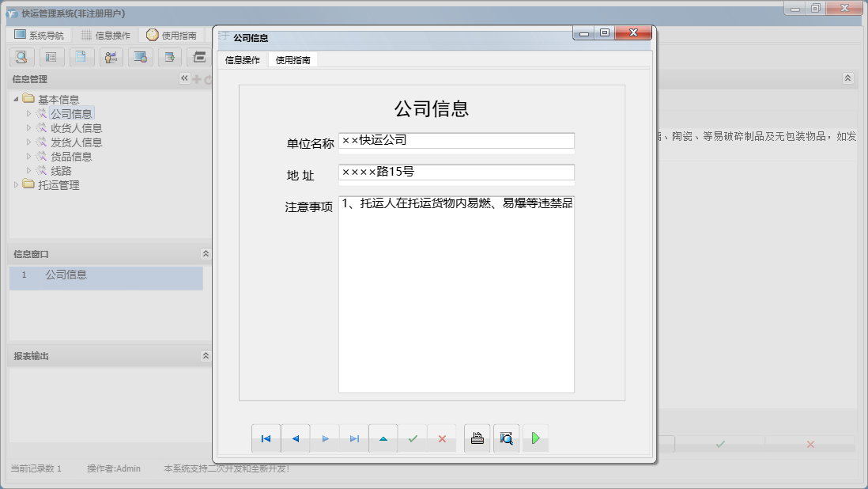Open print preview in the company info dialog
The image size is (868, 489).
506,438
